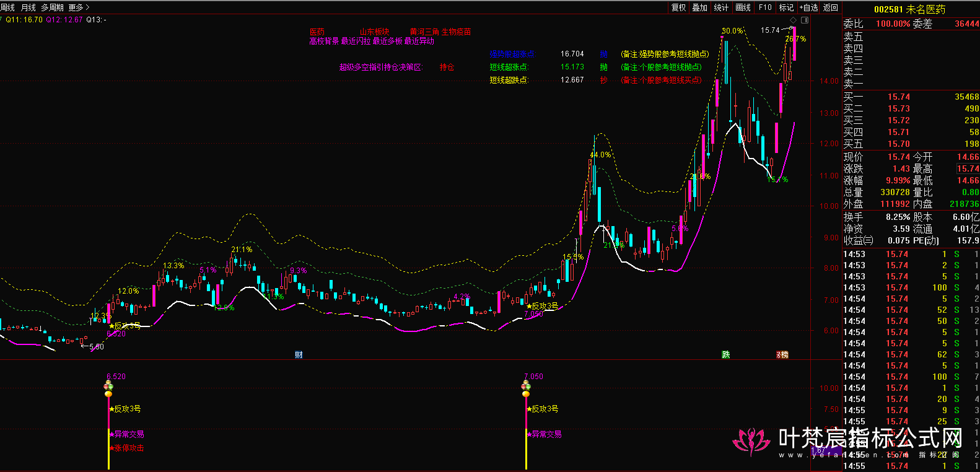Viewport: 980px width, 472px height.
Task: Click the 总量 330728 value
Action: [895, 193]
